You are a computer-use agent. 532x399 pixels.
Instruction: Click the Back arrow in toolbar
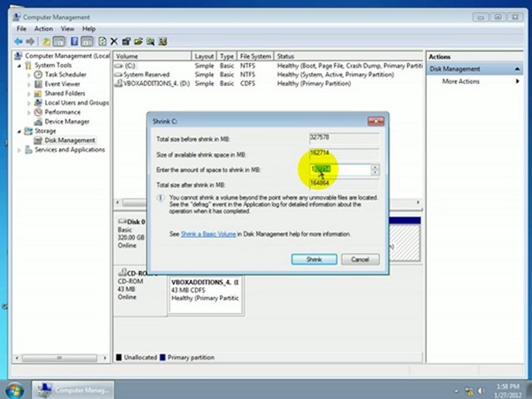[x=18, y=42]
